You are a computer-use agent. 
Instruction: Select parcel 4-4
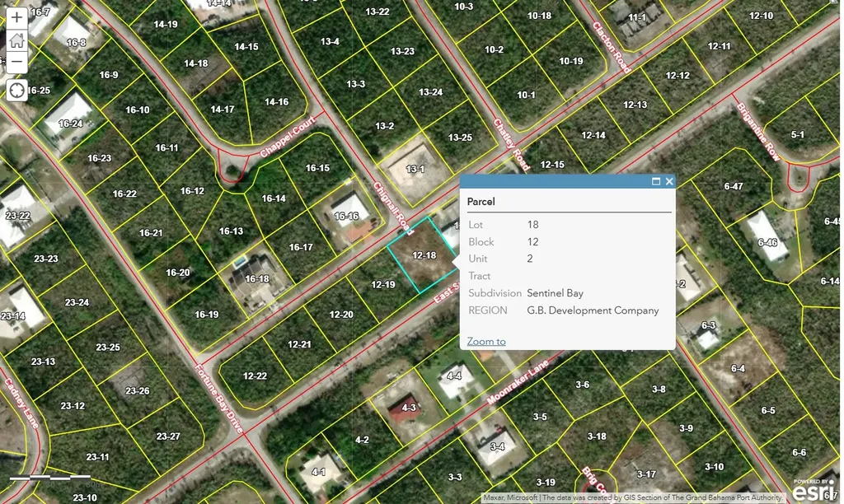pos(454,376)
